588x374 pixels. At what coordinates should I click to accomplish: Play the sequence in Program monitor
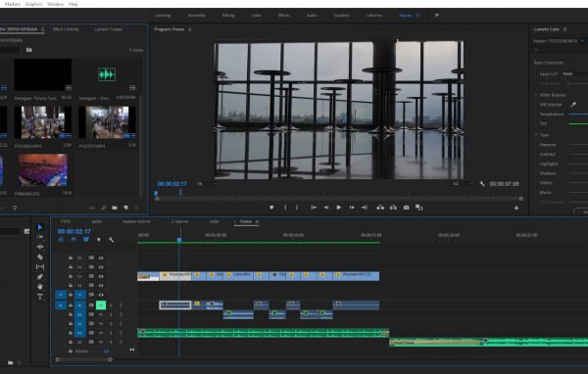(x=339, y=208)
